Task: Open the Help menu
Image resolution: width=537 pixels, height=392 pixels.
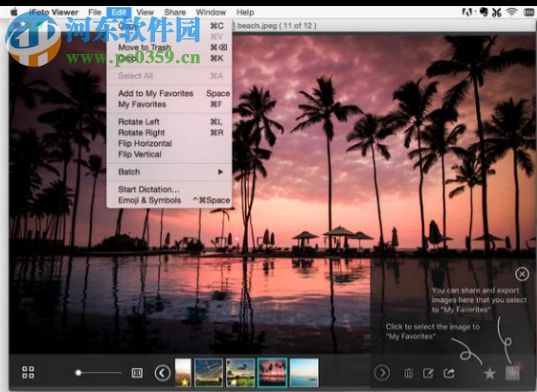Action: pos(245,12)
